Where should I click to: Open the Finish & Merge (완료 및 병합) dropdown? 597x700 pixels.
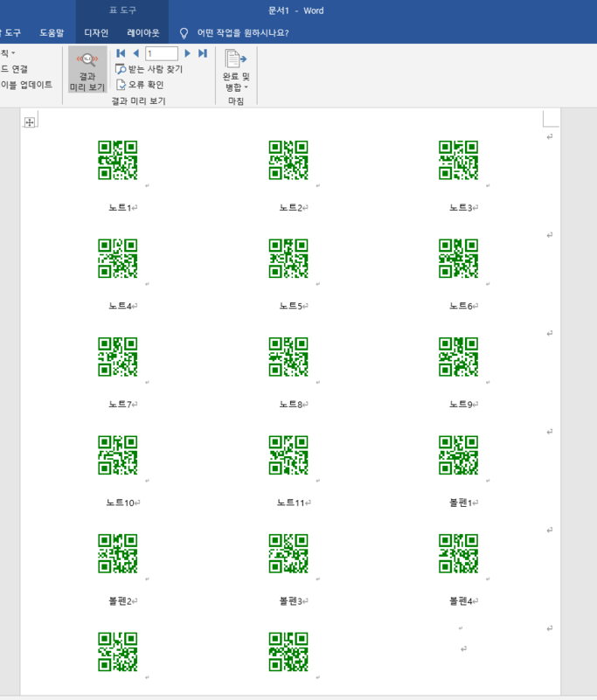236,70
